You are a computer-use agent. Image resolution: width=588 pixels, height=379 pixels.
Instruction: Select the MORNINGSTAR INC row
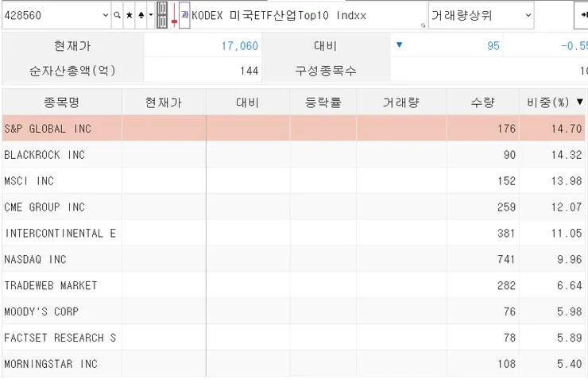pyautogui.click(x=294, y=364)
